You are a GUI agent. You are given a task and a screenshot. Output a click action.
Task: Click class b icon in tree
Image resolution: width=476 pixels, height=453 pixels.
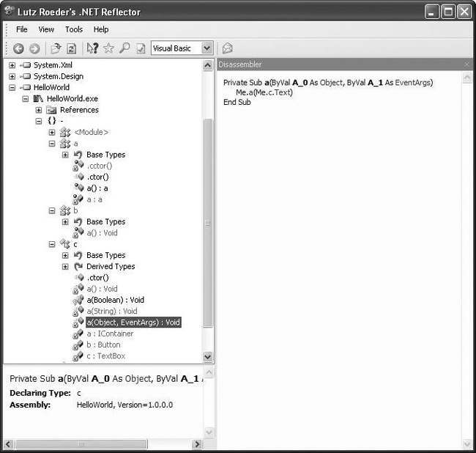pos(65,210)
